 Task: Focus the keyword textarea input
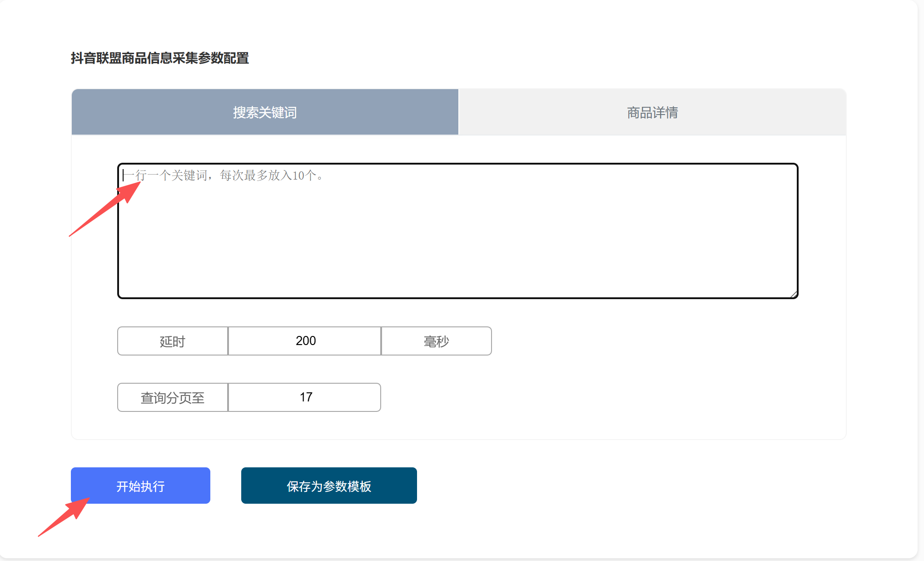pos(457,231)
